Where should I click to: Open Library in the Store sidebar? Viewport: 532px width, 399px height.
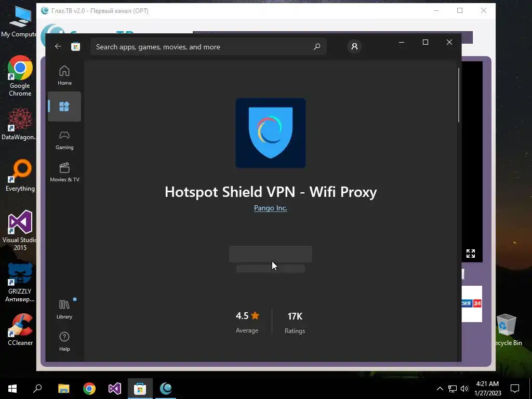pos(64,309)
